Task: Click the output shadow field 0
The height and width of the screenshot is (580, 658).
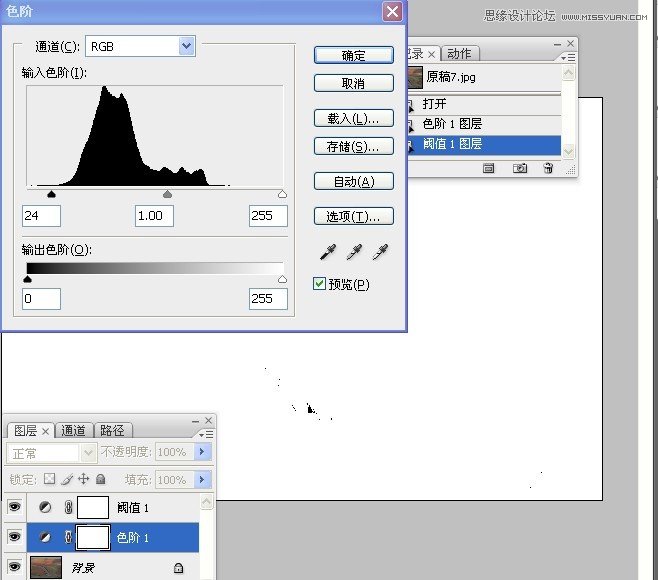Action: tap(41, 299)
